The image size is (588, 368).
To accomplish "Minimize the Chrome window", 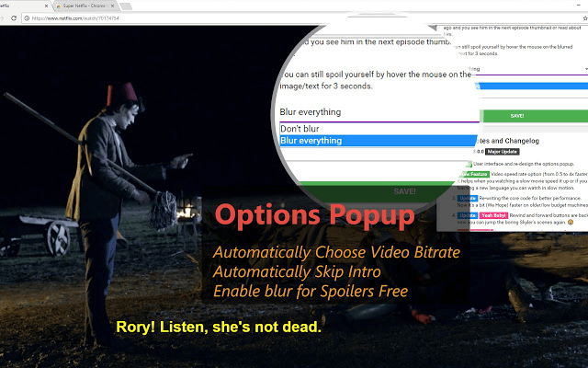I will pos(578,6).
